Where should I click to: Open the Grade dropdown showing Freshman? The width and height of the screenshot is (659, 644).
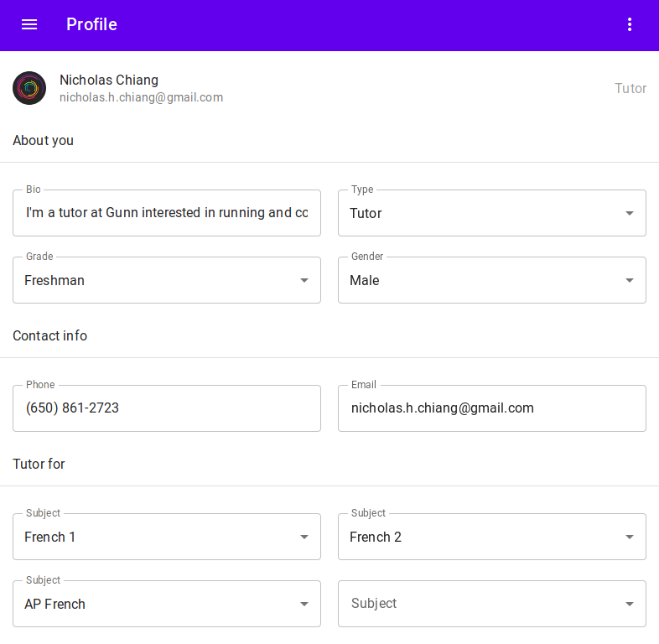point(167,280)
